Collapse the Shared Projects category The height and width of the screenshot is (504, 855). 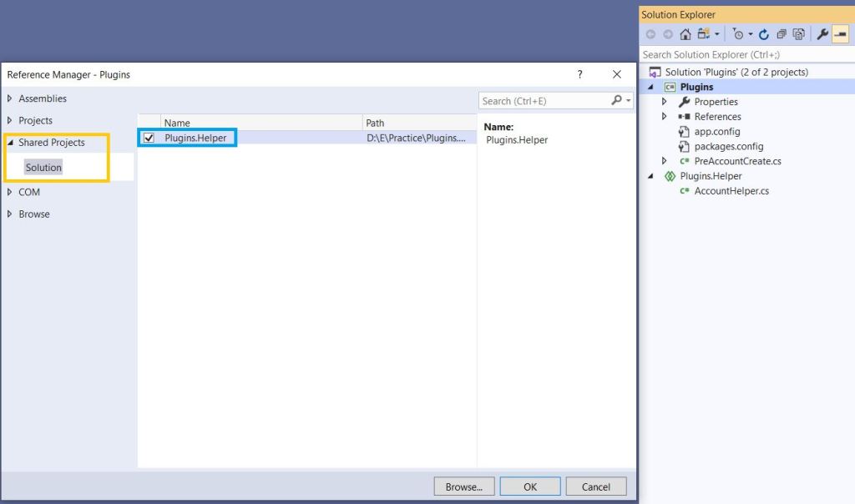point(10,143)
